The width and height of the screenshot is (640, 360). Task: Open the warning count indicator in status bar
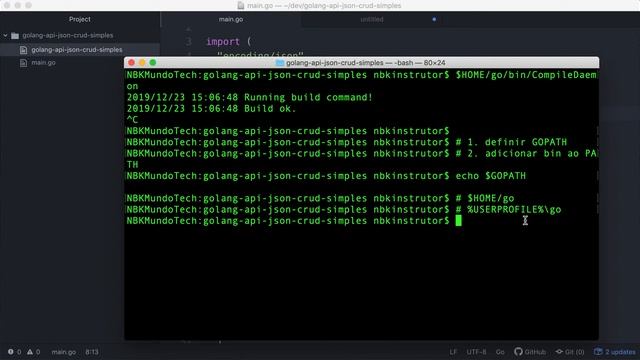coord(33,352)
